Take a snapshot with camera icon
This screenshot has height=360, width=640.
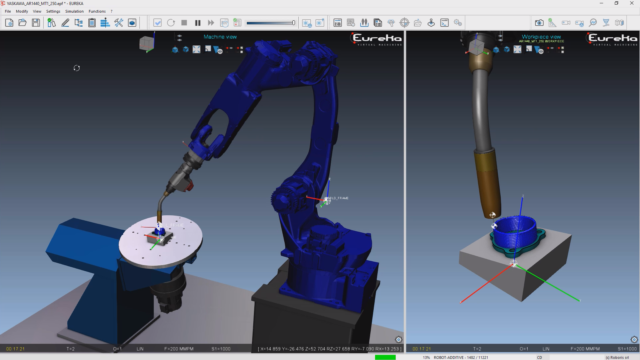click(539, 23)
